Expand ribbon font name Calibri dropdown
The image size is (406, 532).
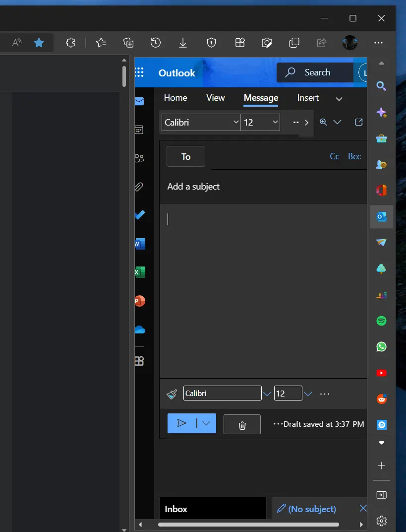236,122
